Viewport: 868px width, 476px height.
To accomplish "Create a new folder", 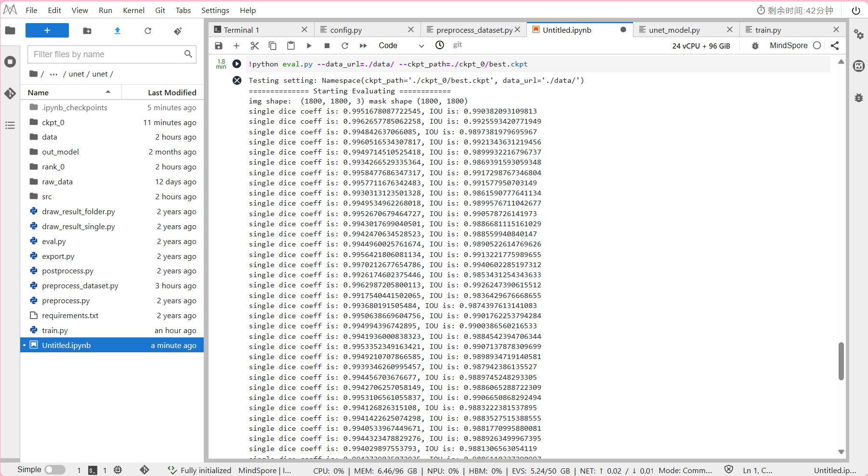I will [x=87, y=31].
